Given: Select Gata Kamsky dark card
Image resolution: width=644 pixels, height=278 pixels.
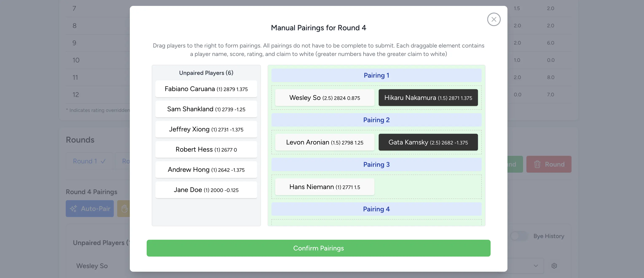Looking at the screenshot, I should click(428, 142).
